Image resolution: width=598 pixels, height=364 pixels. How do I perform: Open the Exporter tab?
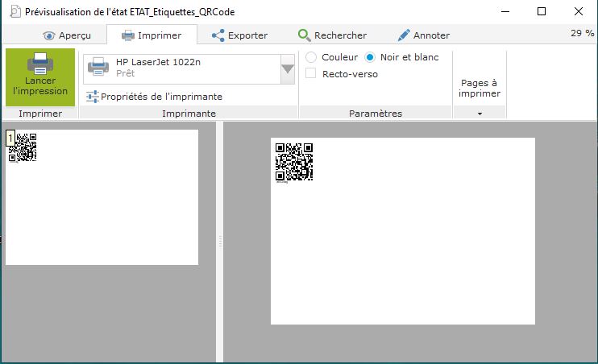(x=239, y=35)
